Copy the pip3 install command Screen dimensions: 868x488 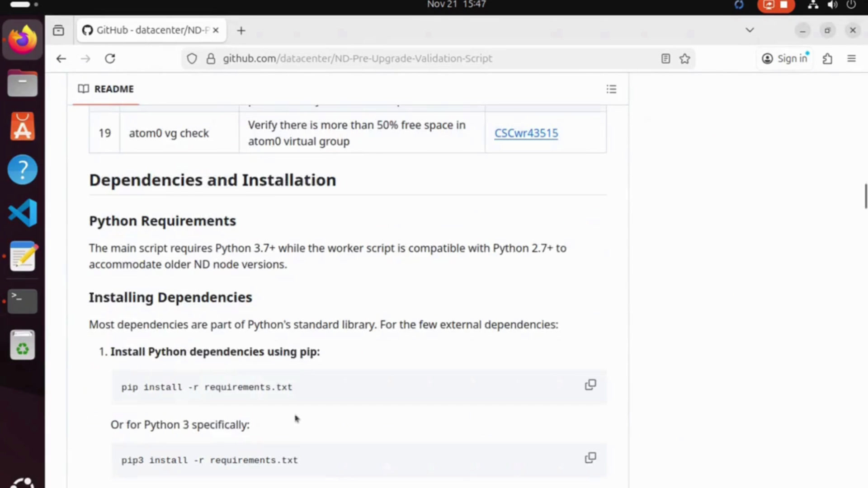tap(590, 458)
